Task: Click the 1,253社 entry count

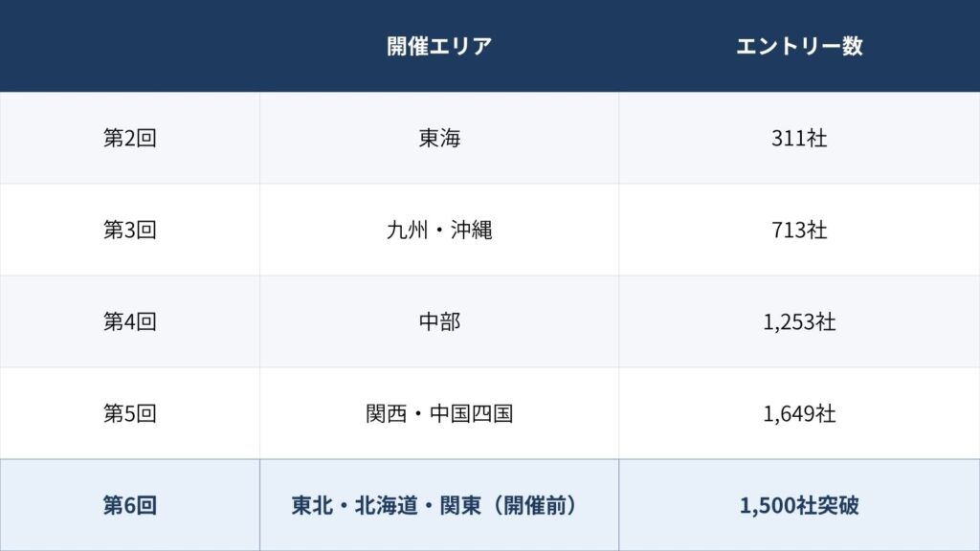Action: click(799, 321)
